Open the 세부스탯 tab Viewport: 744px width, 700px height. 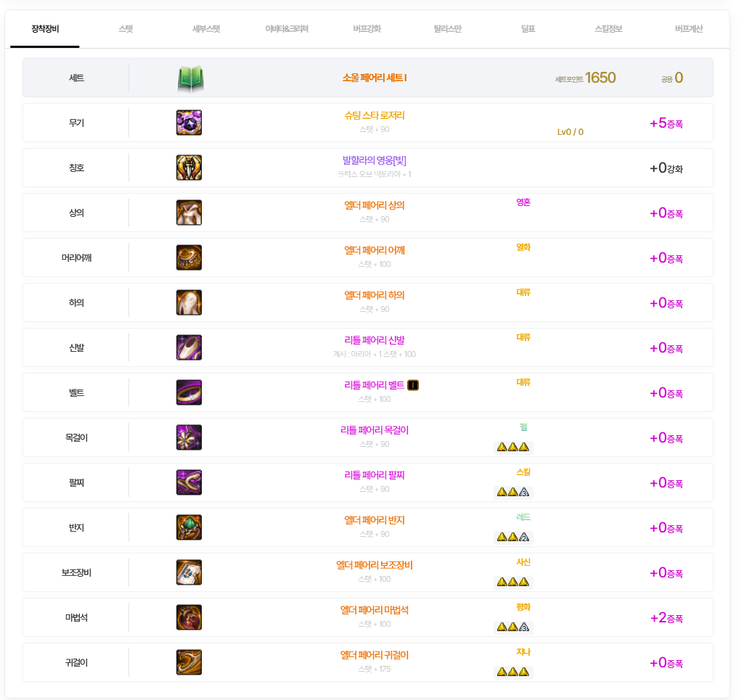pos(206,29)
